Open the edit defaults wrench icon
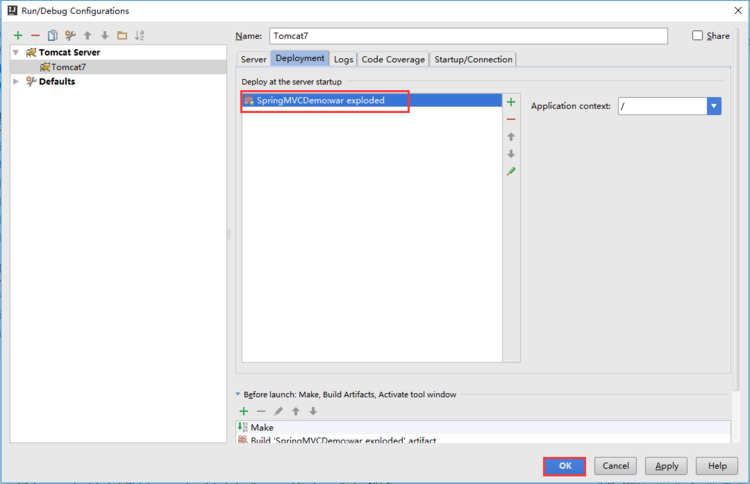 pyautogui.click(x=70, y=35)
